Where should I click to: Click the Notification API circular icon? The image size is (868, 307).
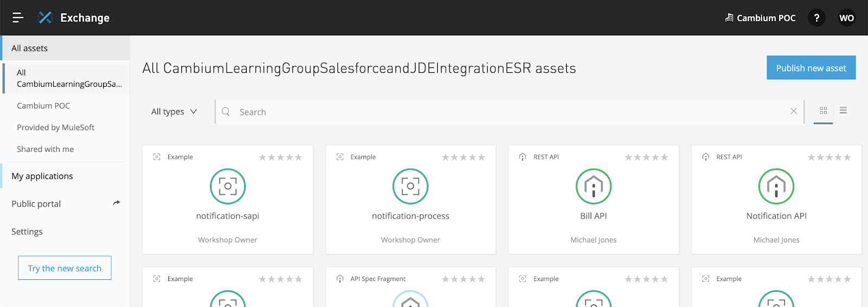pyautogui.click(x=776, y=186)
